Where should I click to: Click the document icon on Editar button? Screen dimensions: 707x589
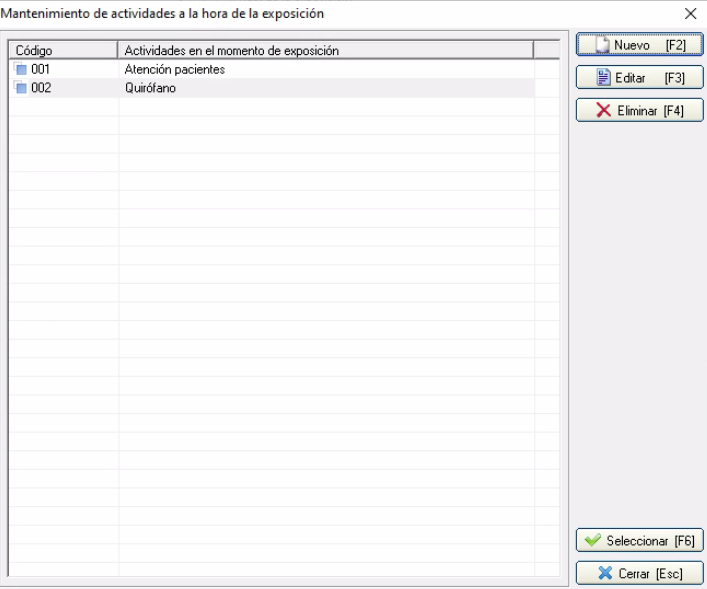(603, 78)
